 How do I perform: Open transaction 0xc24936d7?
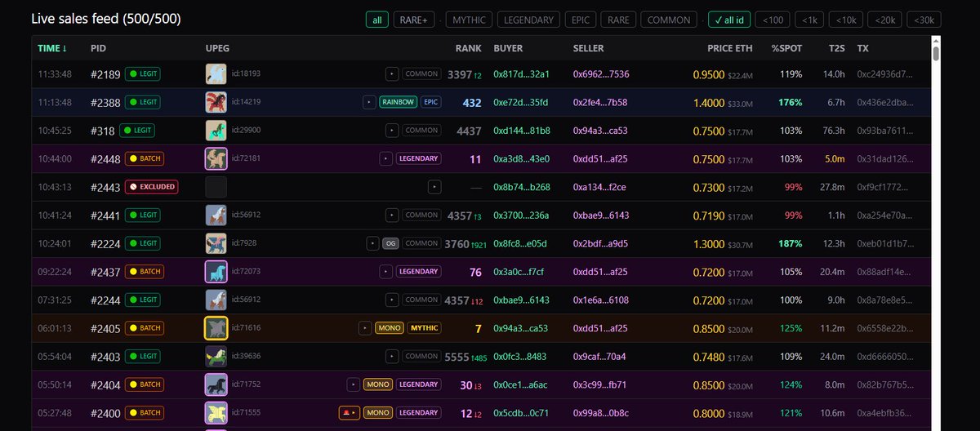(x=884, y=74)
